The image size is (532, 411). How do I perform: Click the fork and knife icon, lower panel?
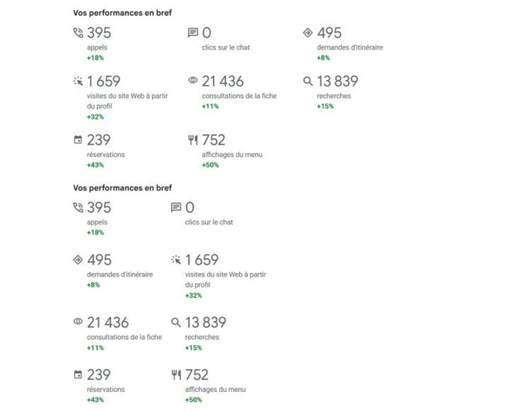point(176,375)
